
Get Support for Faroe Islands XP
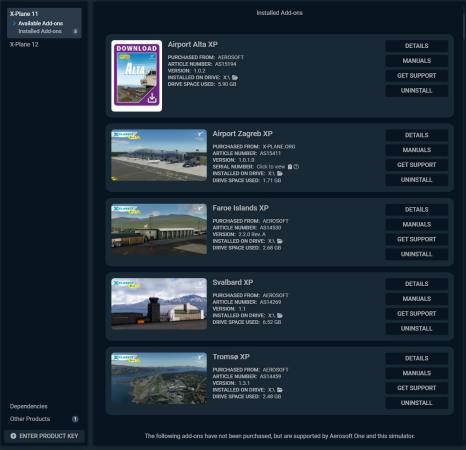click(417, 239)
